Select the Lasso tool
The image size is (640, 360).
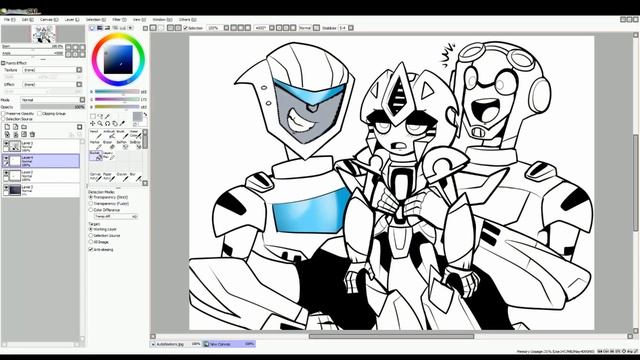100,116
